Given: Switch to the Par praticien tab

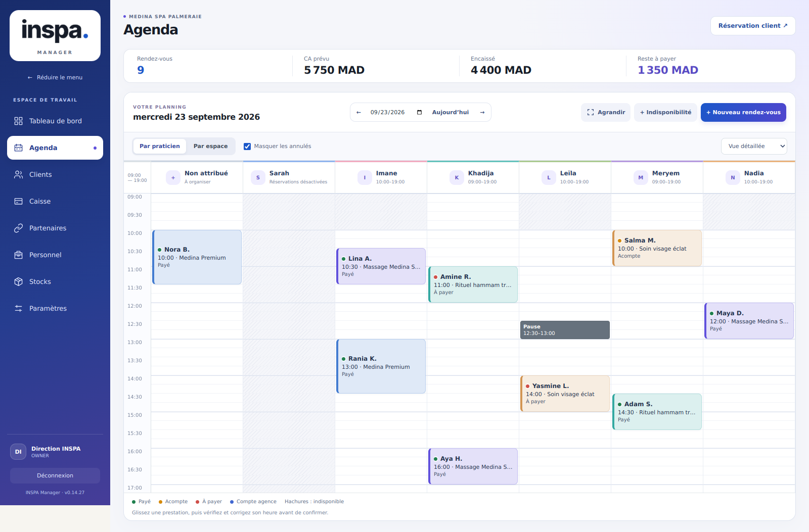Looking at the screenshot, I should [160, 146].
